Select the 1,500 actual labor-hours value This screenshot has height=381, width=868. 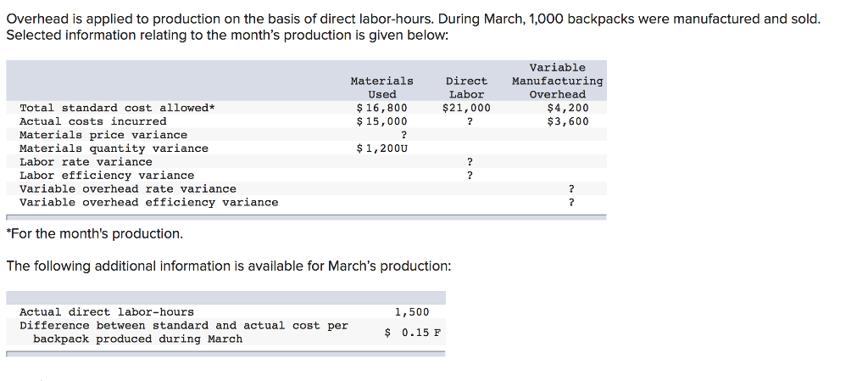412,312
